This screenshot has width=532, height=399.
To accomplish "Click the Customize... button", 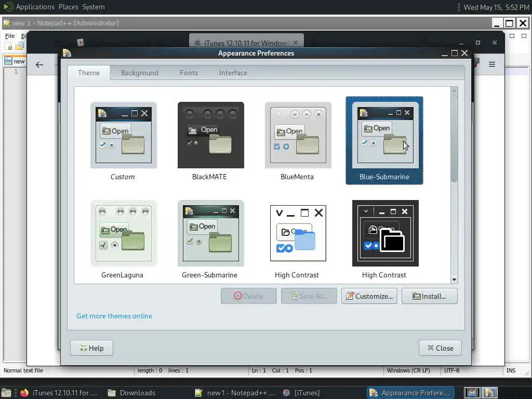I will (x=369, y=296).
